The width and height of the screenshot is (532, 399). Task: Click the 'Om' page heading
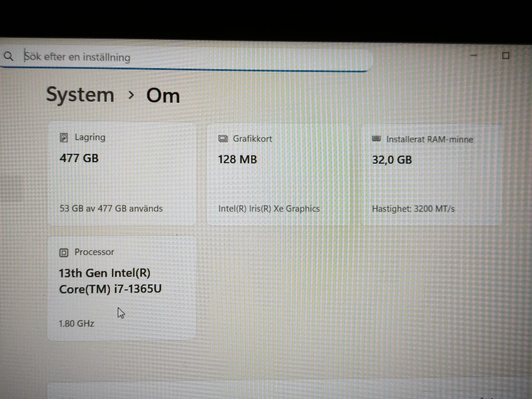(163, 96)
